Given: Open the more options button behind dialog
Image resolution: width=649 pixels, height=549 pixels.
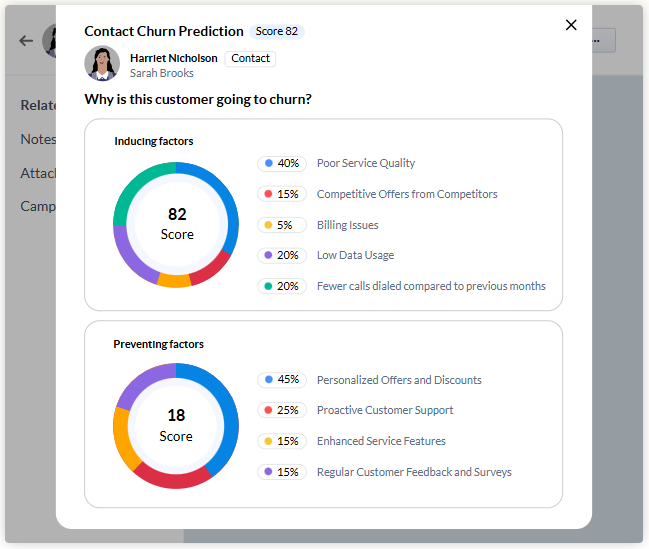Looking at the screenshot, I should 603,40.
